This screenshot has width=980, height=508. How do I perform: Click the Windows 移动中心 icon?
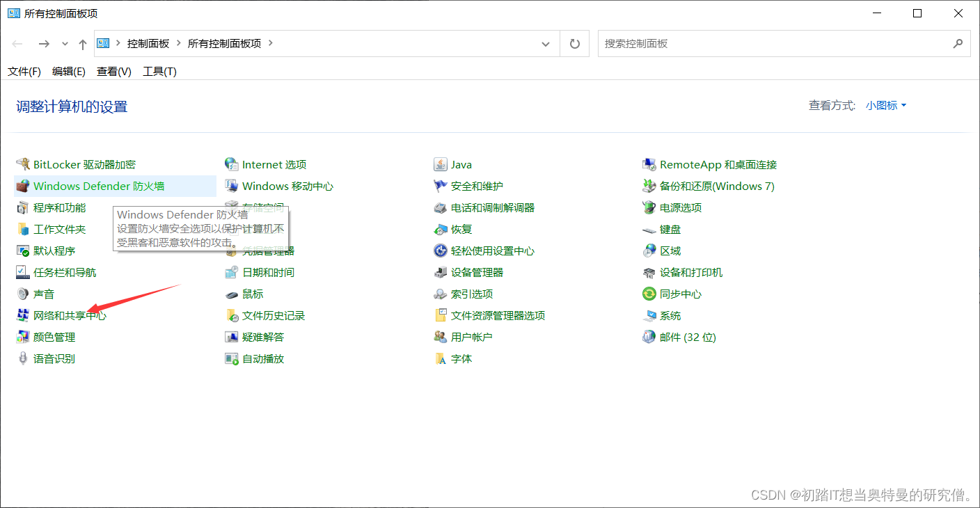[x=232, y=186]
